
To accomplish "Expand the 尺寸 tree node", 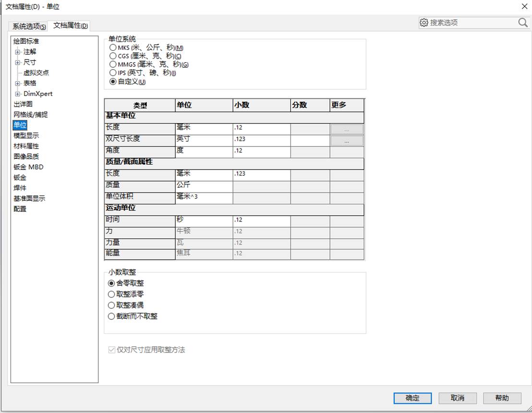I will coord(18,62).
